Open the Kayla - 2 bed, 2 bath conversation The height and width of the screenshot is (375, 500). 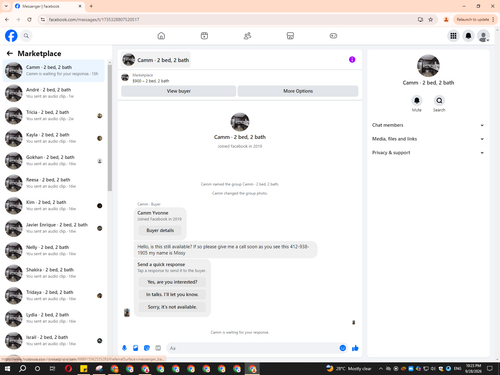[x=54, y=138]
